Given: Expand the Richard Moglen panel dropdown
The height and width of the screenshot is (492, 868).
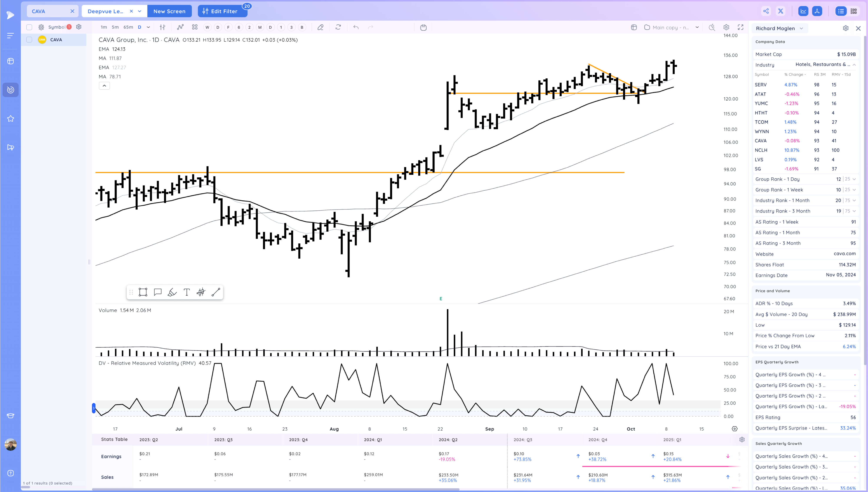Looking at the screenshot, I should [802, 28].
